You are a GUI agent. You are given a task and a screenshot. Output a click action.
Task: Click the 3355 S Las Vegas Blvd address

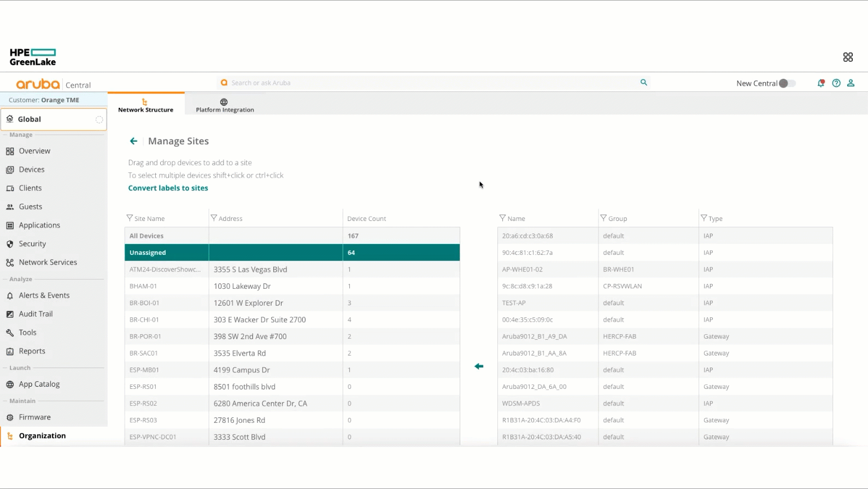coord(250,270)
